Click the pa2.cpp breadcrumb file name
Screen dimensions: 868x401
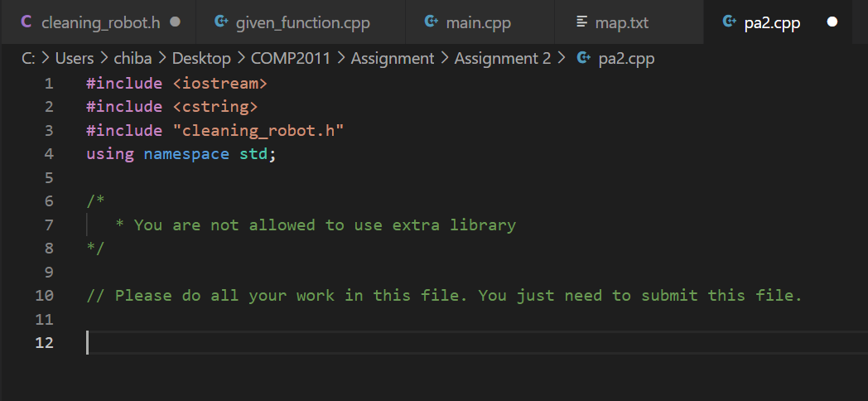[x=627, y=58]
